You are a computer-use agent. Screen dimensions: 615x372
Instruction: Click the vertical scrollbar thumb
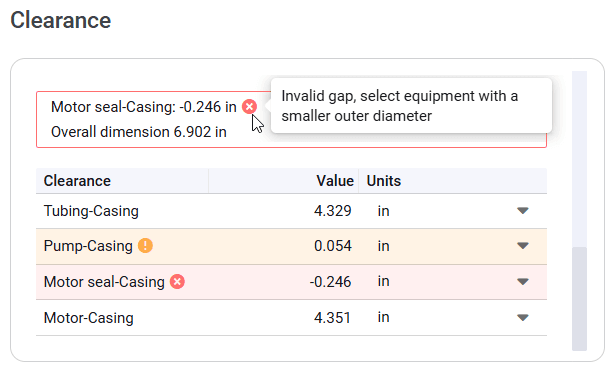(579, 299)
